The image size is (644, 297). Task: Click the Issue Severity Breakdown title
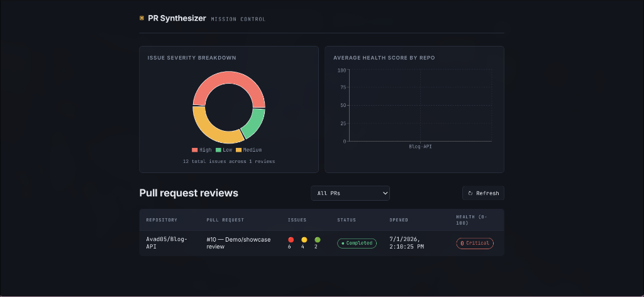(192, 58)
